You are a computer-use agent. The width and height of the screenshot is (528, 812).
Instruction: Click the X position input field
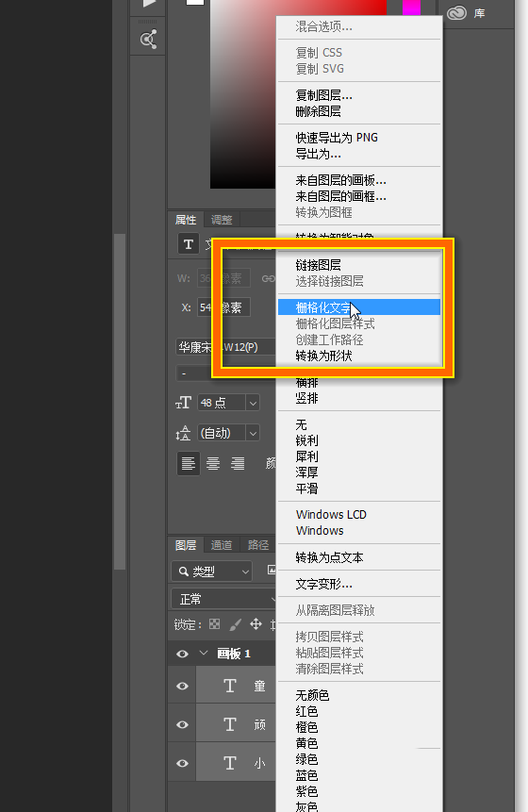coord(223,307)
